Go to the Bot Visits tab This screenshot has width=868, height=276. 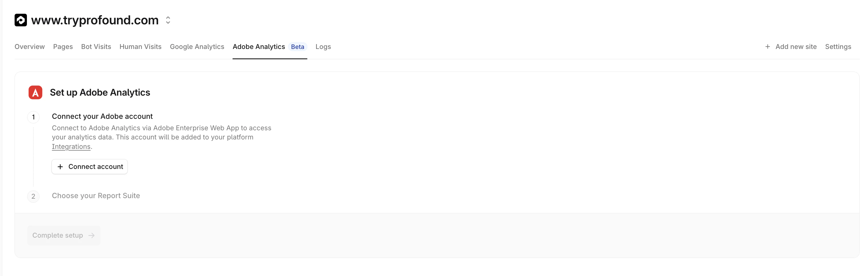click(x=96, y=47)
